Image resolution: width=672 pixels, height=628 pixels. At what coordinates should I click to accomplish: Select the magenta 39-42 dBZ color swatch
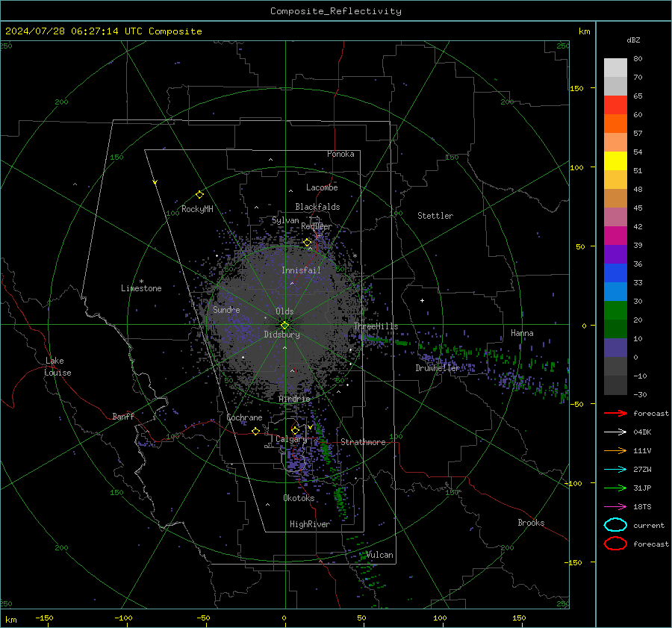[615, 236]
